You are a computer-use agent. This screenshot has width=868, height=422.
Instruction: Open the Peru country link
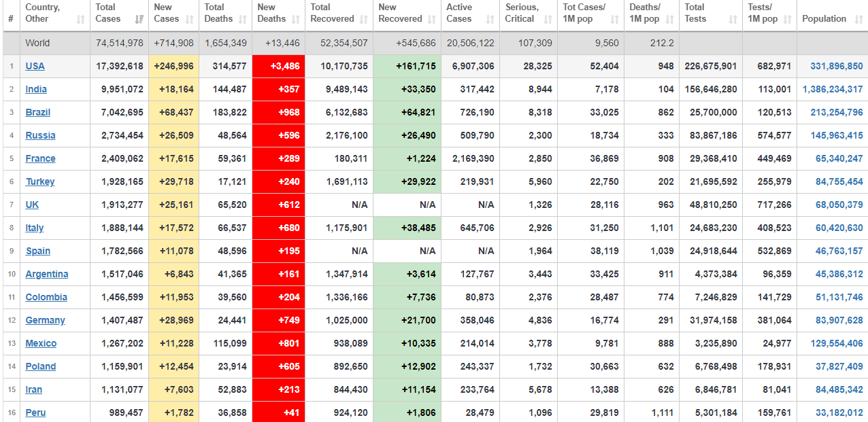pos(35,412)
